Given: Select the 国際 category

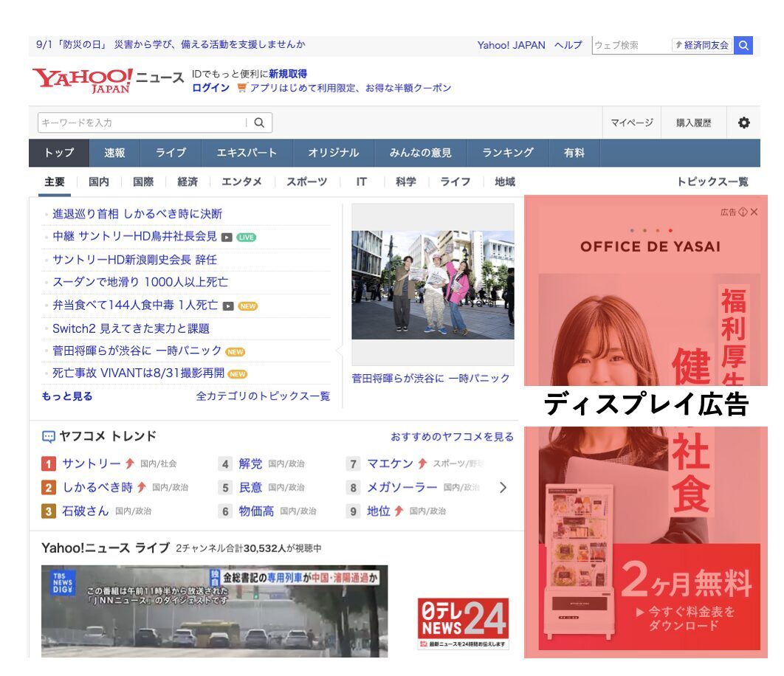Looking at the screenshot, I should pyautogui.click(x=143, y=182).
